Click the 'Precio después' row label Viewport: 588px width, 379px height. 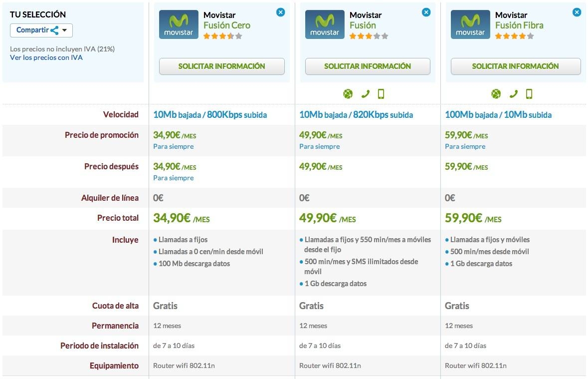pyautogui.click(x=111, y=167)
